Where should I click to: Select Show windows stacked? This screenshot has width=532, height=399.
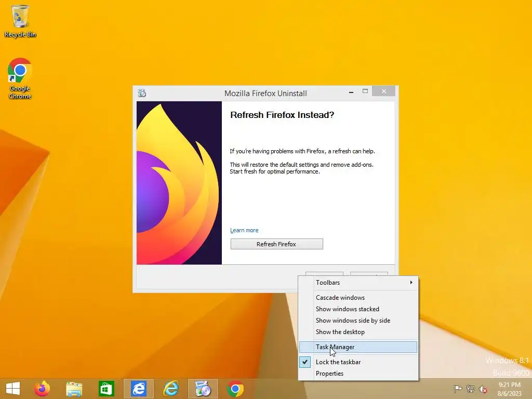[x=358, y=309]
